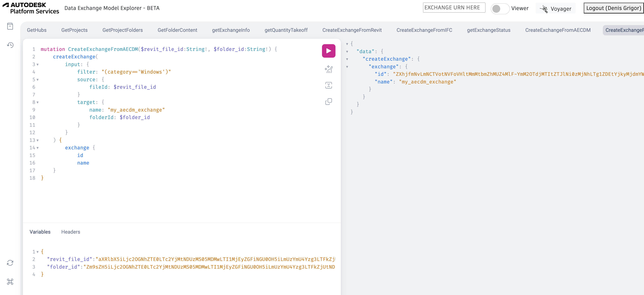
Task: Click the response "id" value string
Action: 518,74
